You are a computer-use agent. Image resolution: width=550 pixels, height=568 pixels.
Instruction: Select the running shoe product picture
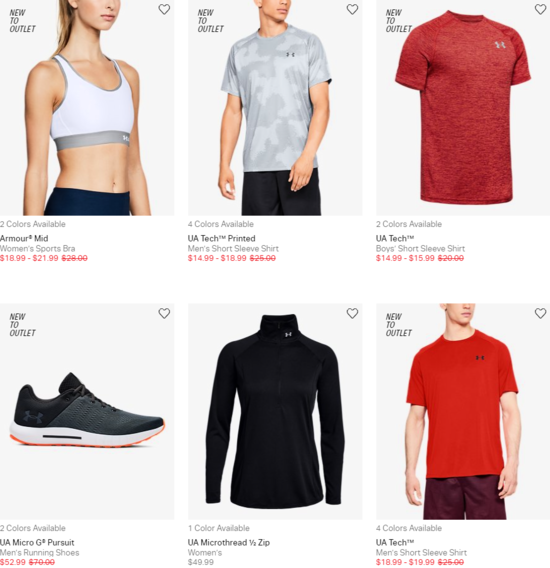[x=87, y=412]
